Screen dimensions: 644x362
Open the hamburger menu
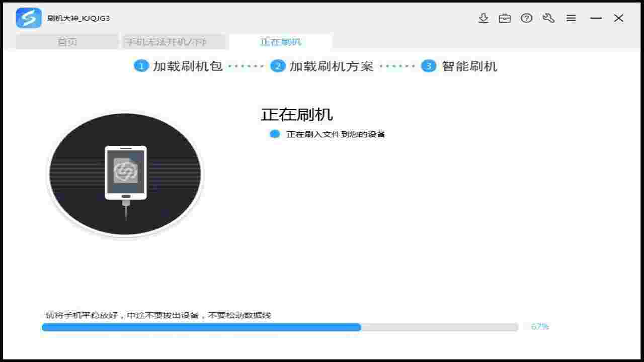(571, 18)
